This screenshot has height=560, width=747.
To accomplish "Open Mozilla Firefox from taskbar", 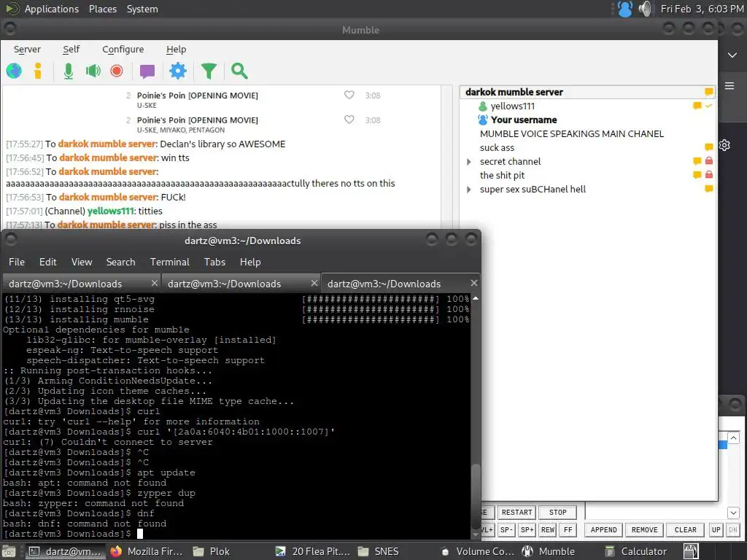I will click(x=146, y=551).
